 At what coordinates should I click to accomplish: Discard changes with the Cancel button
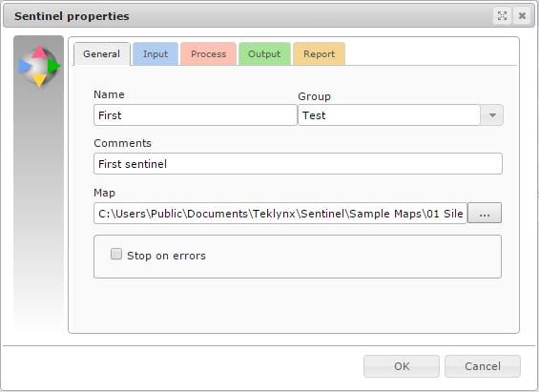(483, 366)
